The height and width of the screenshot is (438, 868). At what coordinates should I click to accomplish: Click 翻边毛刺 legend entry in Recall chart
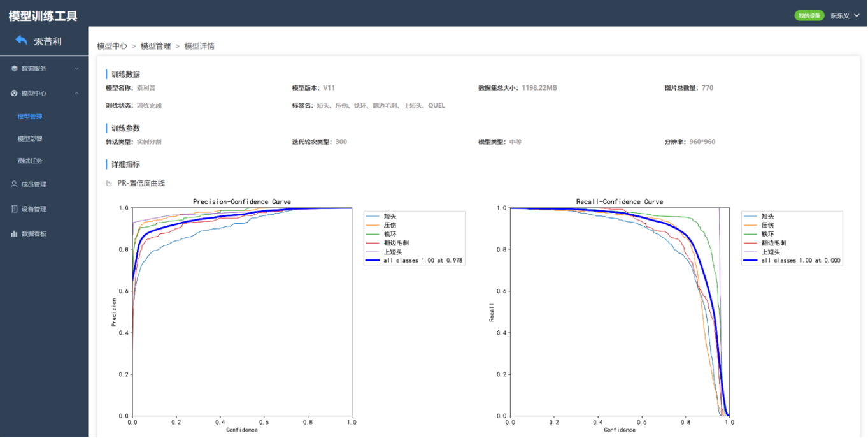point(774,243)
